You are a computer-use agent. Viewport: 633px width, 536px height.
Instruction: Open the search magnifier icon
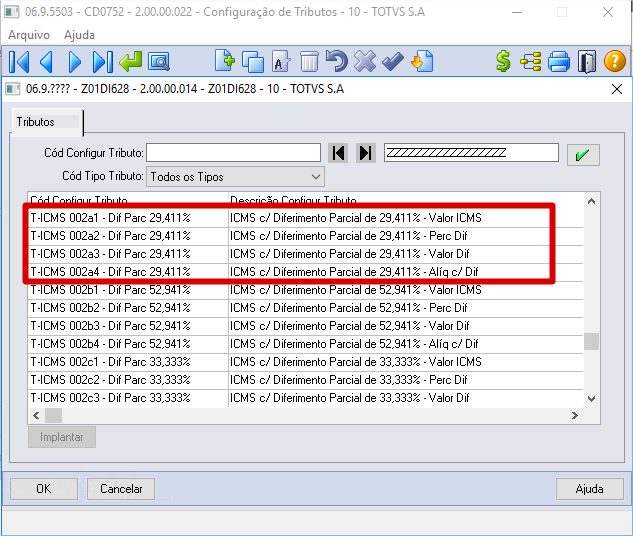159,62
